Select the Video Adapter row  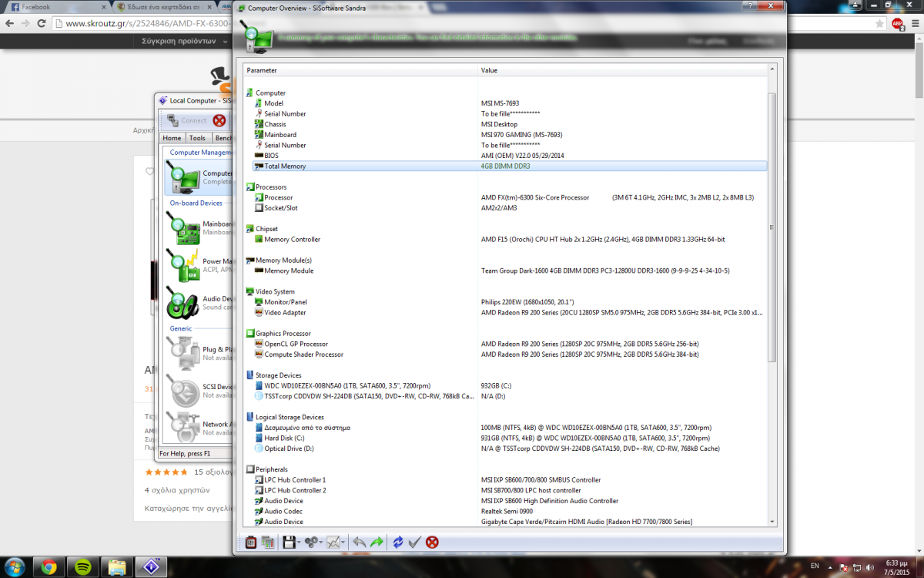click(505, 313)
